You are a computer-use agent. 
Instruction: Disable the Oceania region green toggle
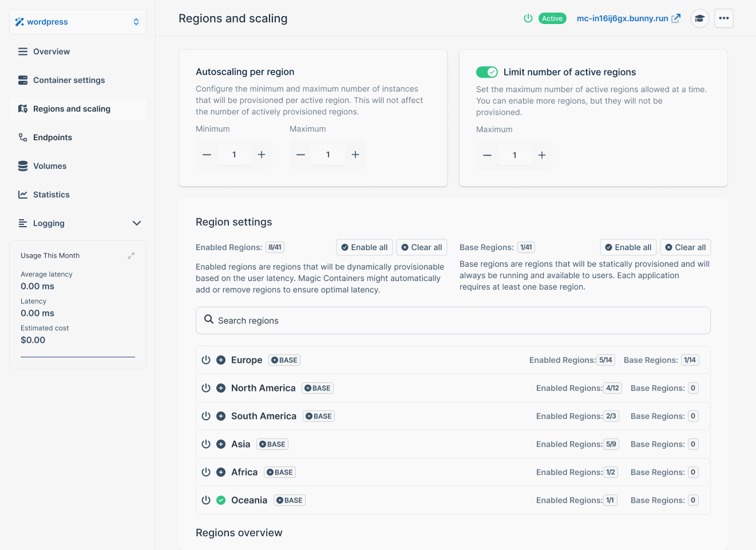[x=220, y=500]
